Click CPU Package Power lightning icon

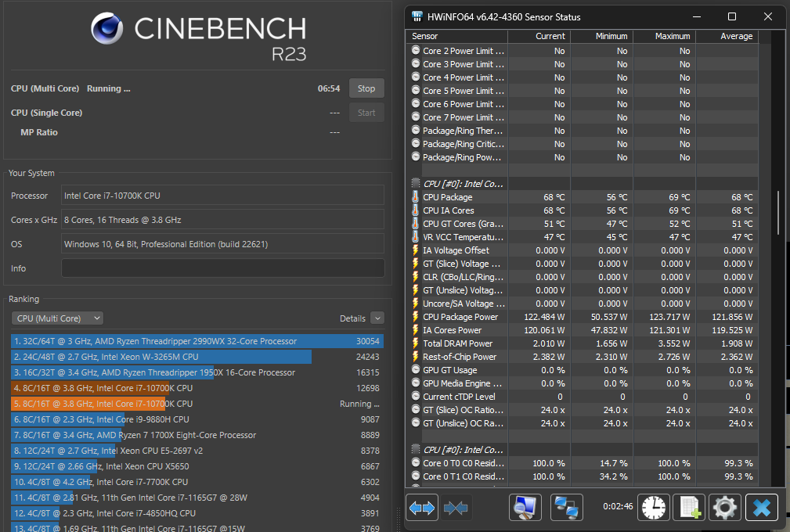click(x=415, y=317)
